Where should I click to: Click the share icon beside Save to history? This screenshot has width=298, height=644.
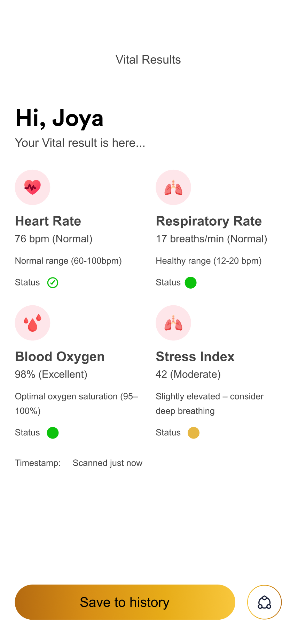pos(265,602)
